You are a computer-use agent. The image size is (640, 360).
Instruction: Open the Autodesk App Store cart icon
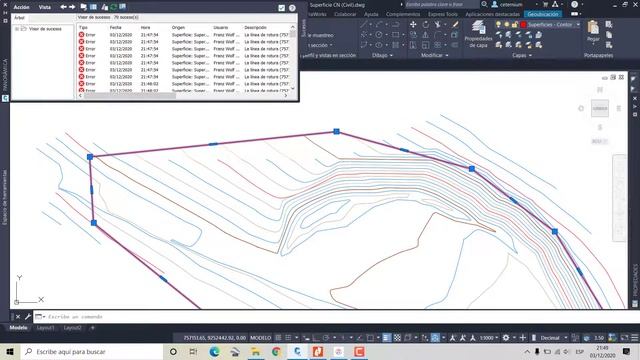546,4
